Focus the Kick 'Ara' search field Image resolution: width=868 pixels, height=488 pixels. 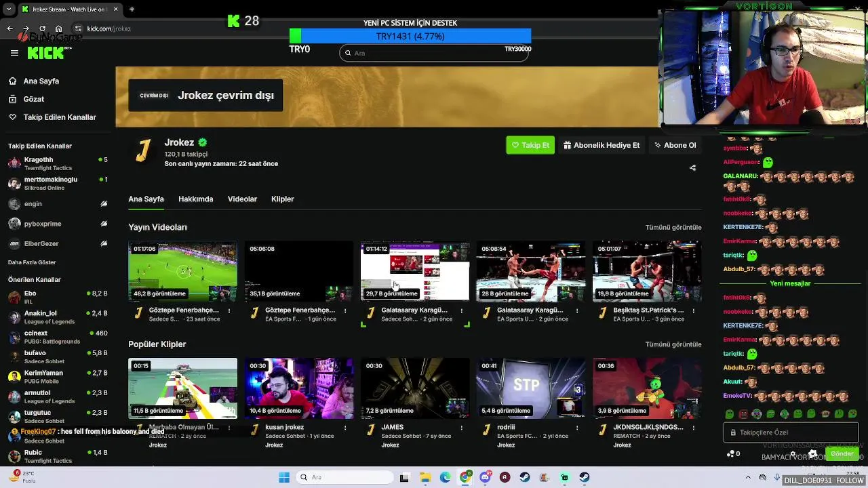coord(434,53)
